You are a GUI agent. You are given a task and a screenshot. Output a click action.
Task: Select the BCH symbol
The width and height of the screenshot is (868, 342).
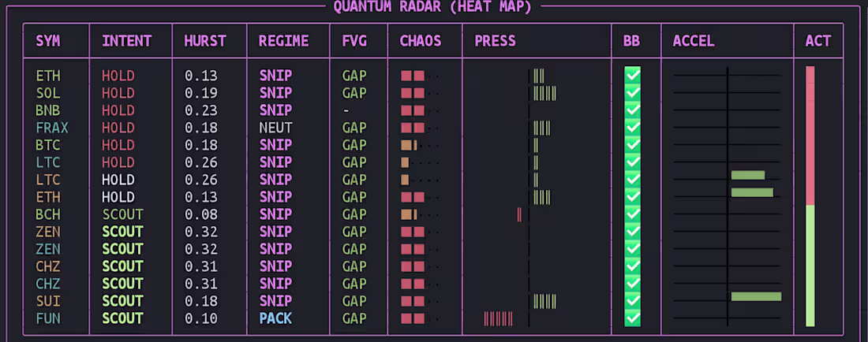tap(48, 214)
